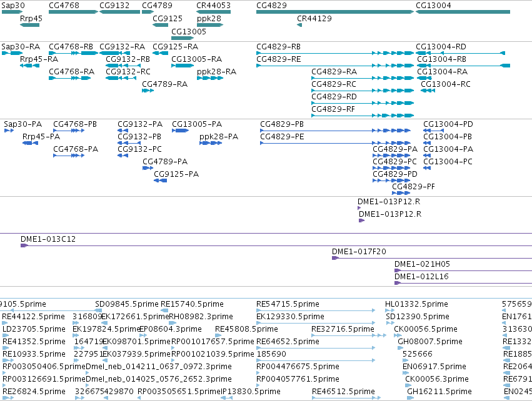Select EST RE46512.5prime
This screenshot has height=401, width=532.
coord(344,392)
